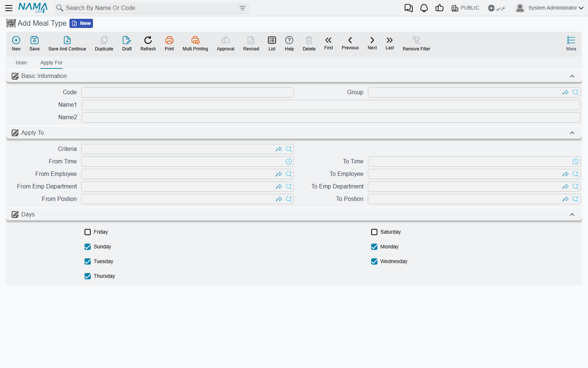Viewport: 588px width, 368px height.
Task: Click the Revised icon
Action: [x=251, y=43]
